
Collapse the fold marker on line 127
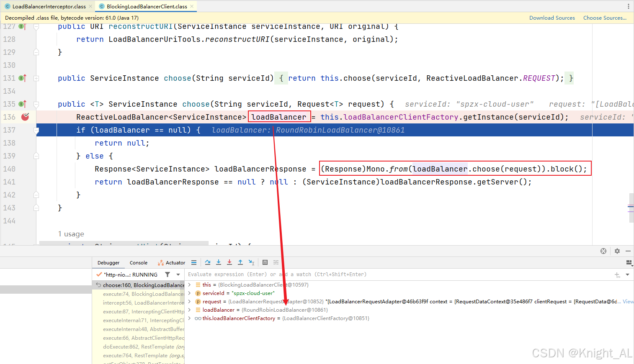[36, 26]
